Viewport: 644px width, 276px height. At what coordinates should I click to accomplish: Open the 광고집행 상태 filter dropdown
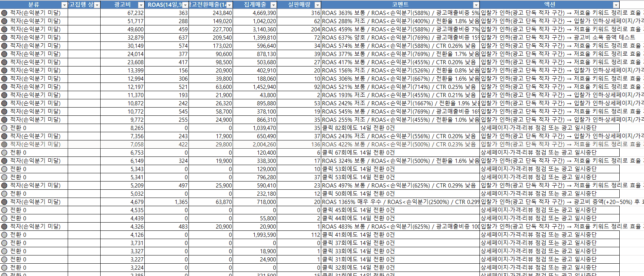(x=97, y=5)
